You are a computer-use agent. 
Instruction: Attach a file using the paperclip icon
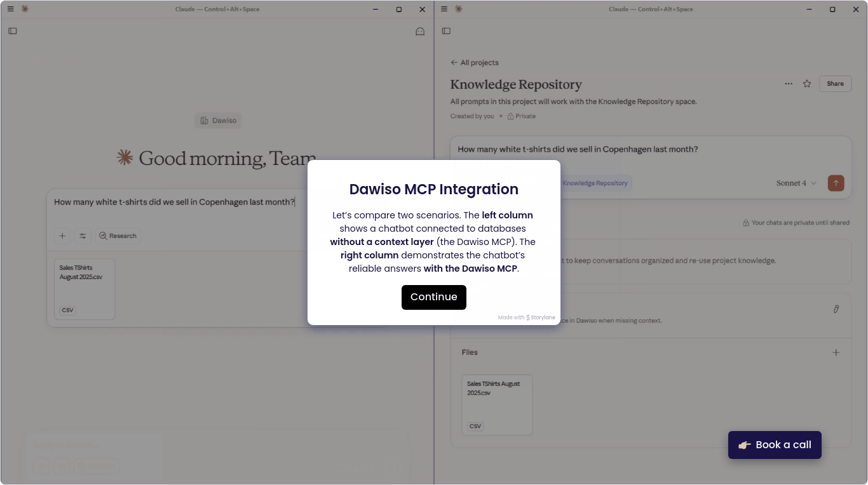point(836,309)
